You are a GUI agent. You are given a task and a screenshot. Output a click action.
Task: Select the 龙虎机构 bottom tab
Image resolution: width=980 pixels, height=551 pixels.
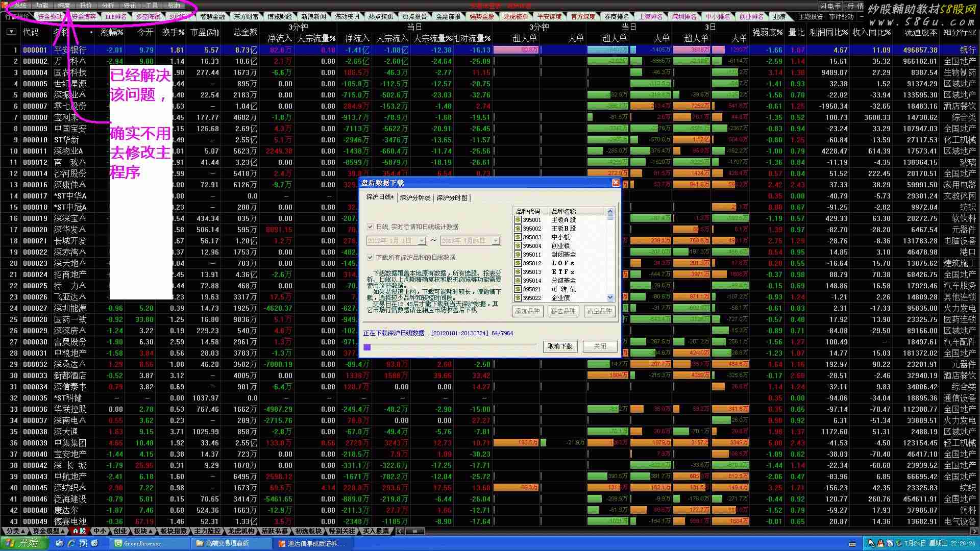[241, 531]
